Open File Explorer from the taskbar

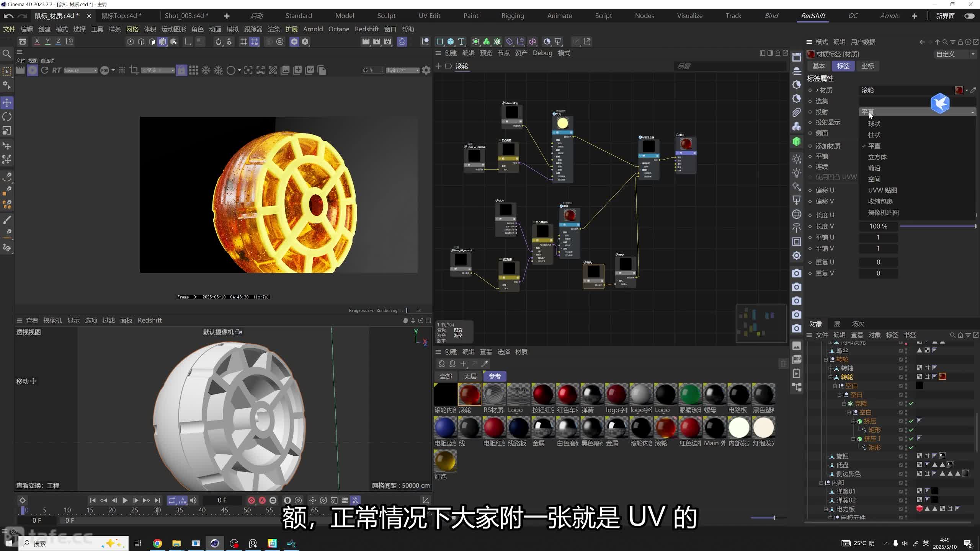coord(176,543)
